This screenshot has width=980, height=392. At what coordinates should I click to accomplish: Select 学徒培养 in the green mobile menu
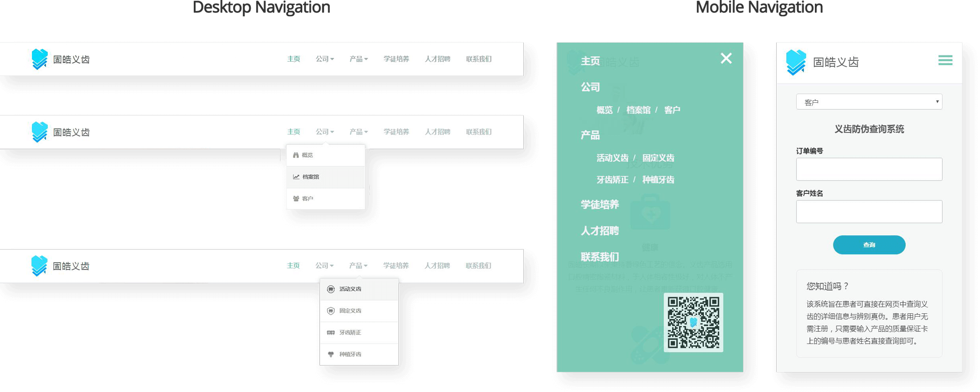pyautogui.click(x=600, y=205)
